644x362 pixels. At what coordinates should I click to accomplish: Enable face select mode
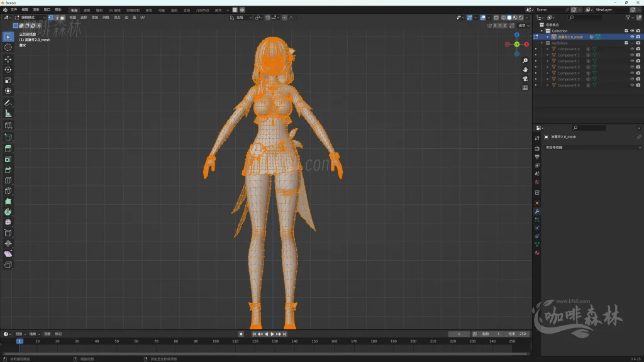62,18
